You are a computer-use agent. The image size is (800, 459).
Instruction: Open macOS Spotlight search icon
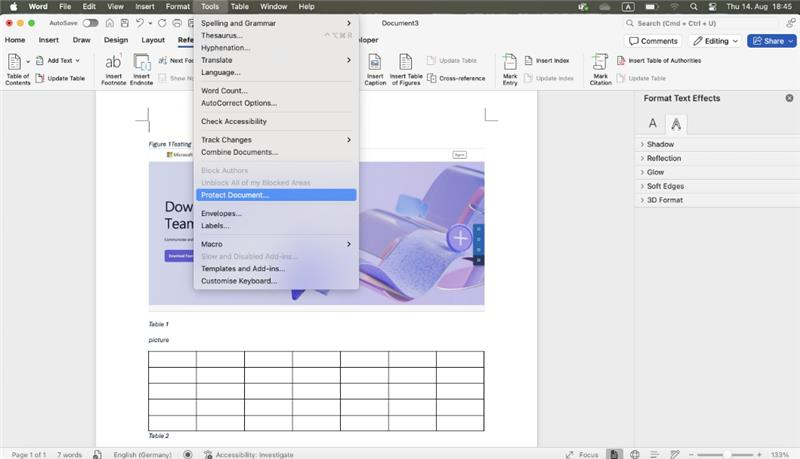pyautogui.click(x=693, y=7)
